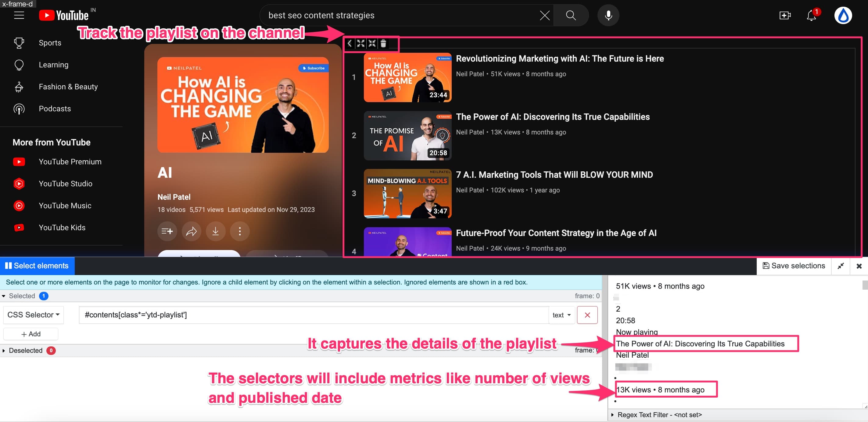
Task: Open the CSS Selector dropdown
Action: point(33,315)
